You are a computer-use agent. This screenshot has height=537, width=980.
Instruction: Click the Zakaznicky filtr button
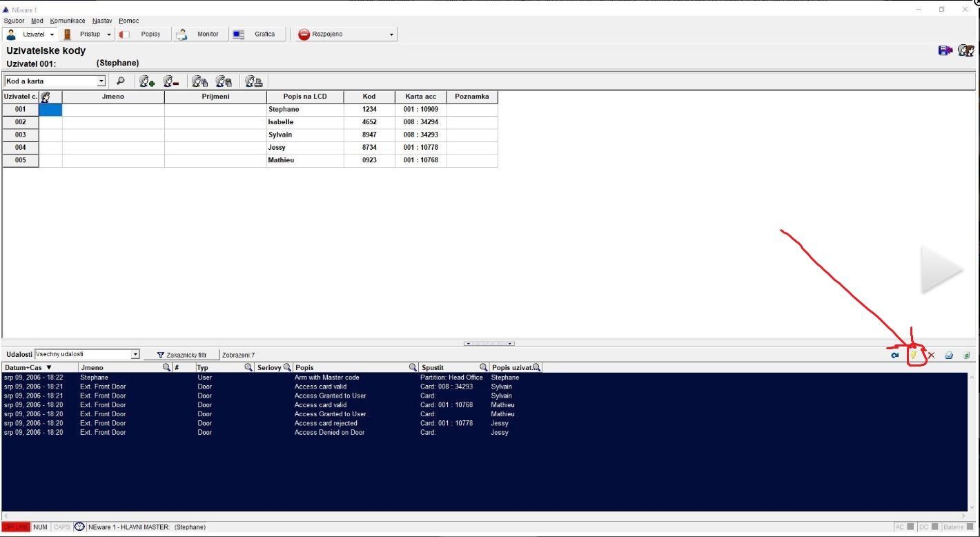[182, 354]
